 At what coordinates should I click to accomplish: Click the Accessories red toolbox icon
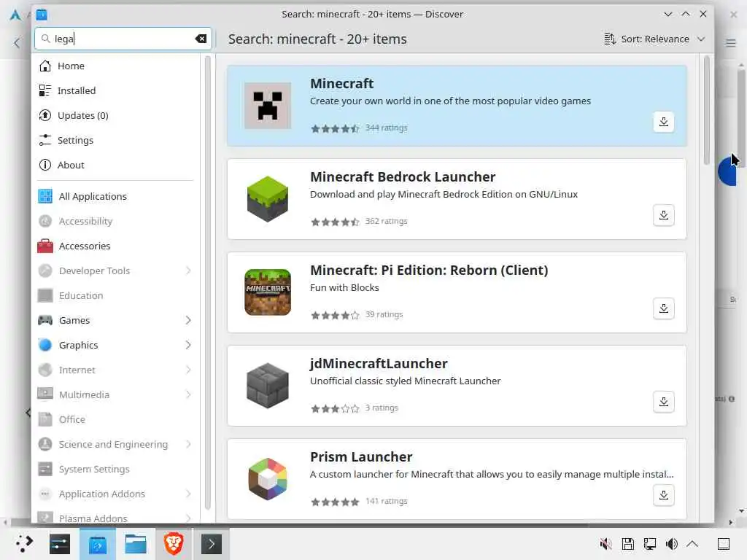(x=45, y=246)
